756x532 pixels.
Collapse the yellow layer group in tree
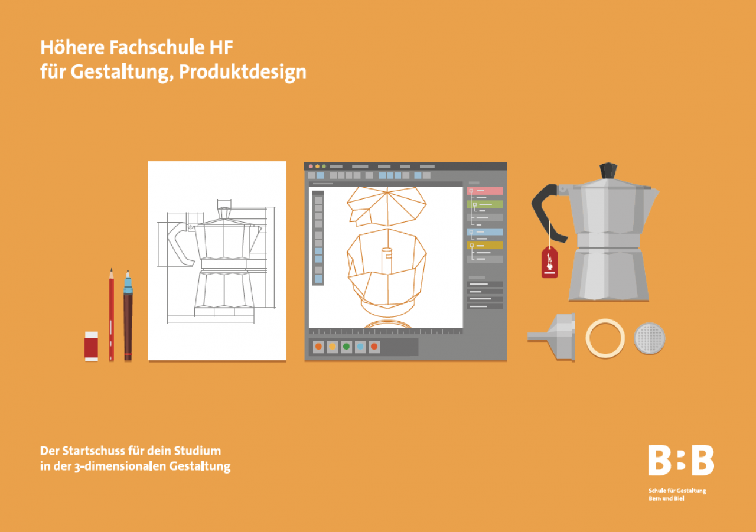click(471, 245)
